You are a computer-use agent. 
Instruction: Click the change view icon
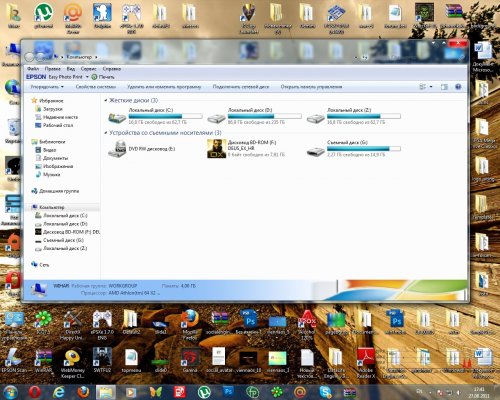422,87
